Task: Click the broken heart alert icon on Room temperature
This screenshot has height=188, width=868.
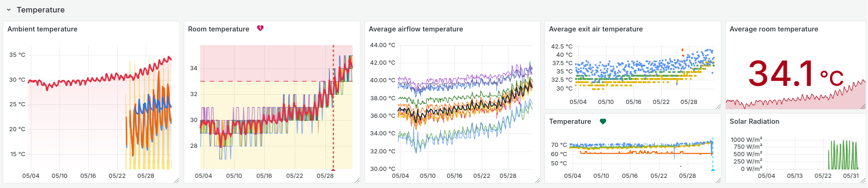Action: (x=260, y=29)
